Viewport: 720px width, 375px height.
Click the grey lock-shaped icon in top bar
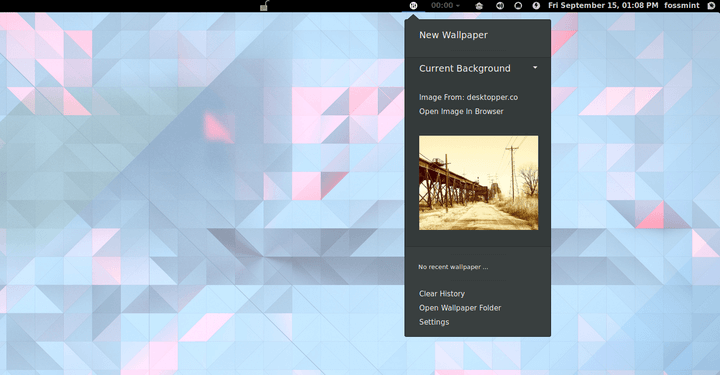264,6
